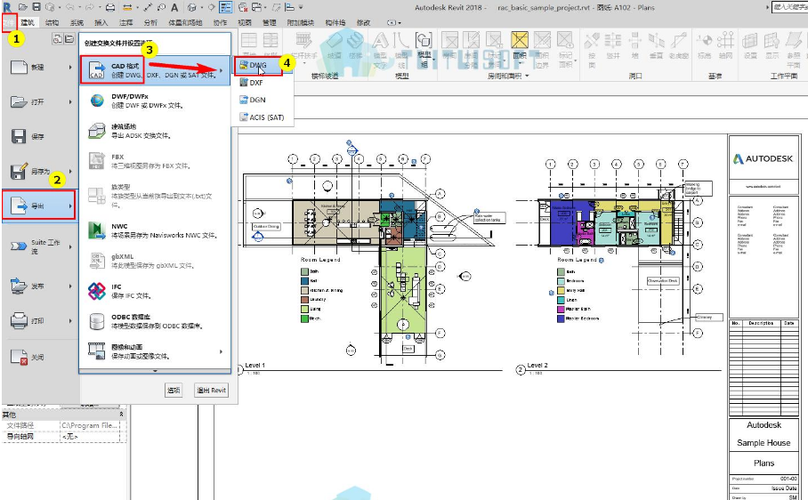
Task: Select DWG from the CAD format submenu
Action: click(x=257, y=64)
